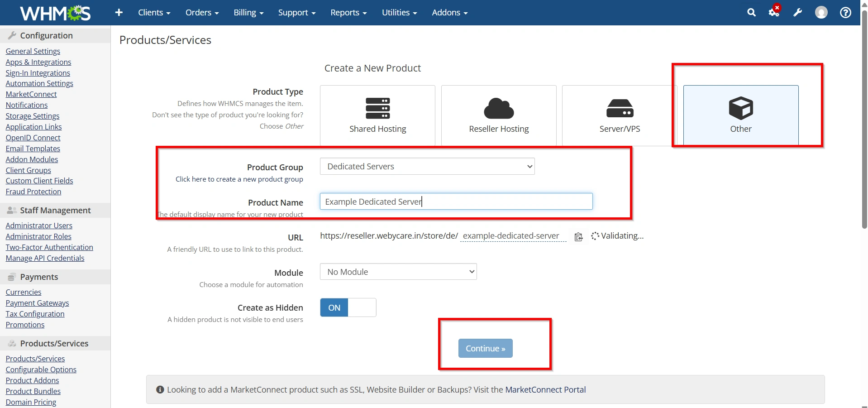Screen dimensions: 868x408
Task: Edit the example-dedicated-server URL slug
Action: point(513,236)
